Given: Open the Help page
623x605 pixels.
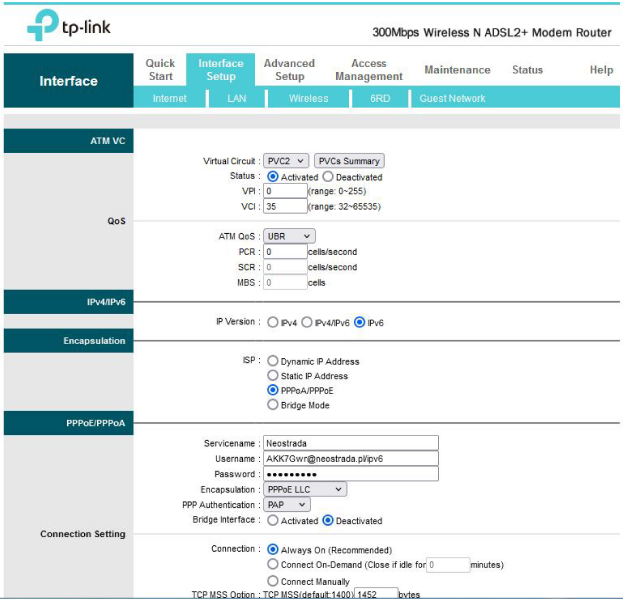Looking at the screenshot, I should (x=601, y=70).
